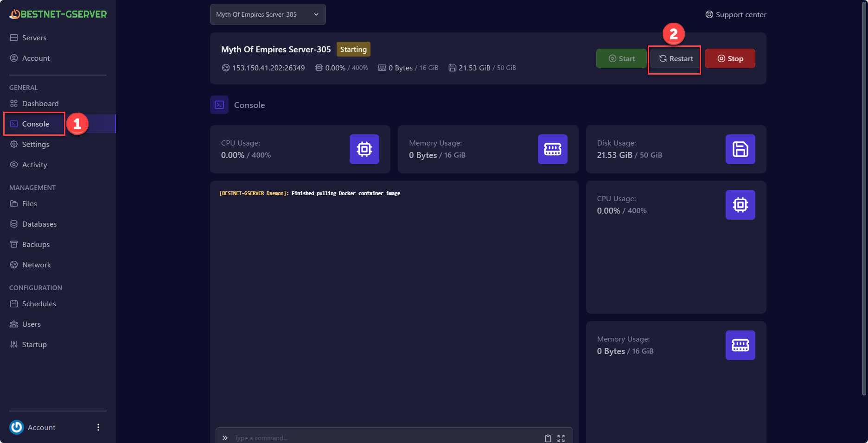
Task: Click the Memory icon in top card
Action: [x=553, y=149]
